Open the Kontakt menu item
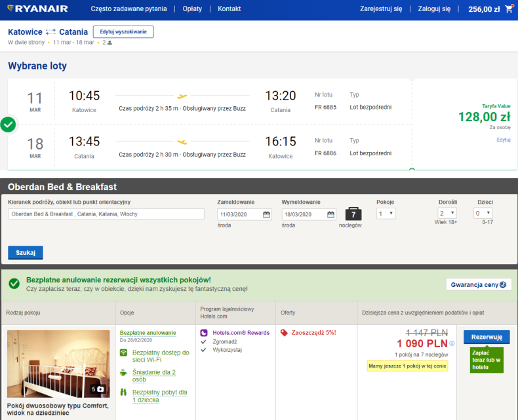Image resolution: width=518 pixels, height=420 pixels. 229,9
